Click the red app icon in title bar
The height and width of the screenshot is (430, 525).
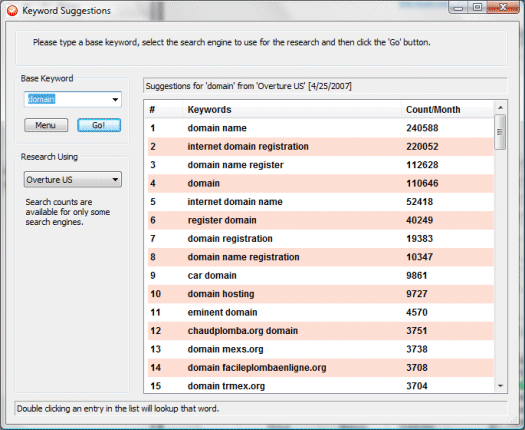click(x=12, y=11)
